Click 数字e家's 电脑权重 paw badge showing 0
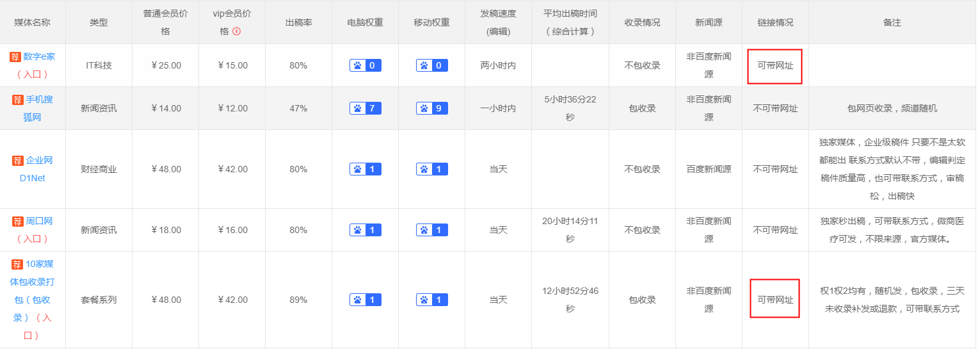Screen dimensions: 980x349 coord(365,65)
